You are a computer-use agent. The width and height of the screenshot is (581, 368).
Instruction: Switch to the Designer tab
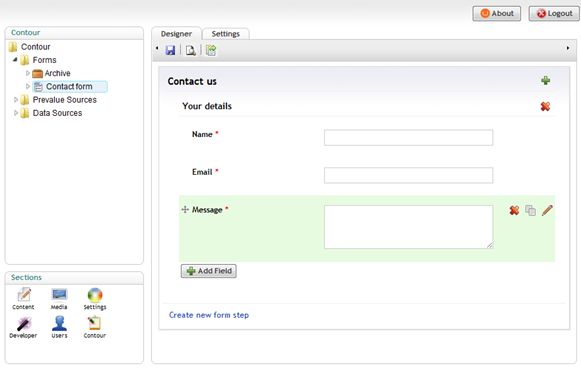click(176, 34)
